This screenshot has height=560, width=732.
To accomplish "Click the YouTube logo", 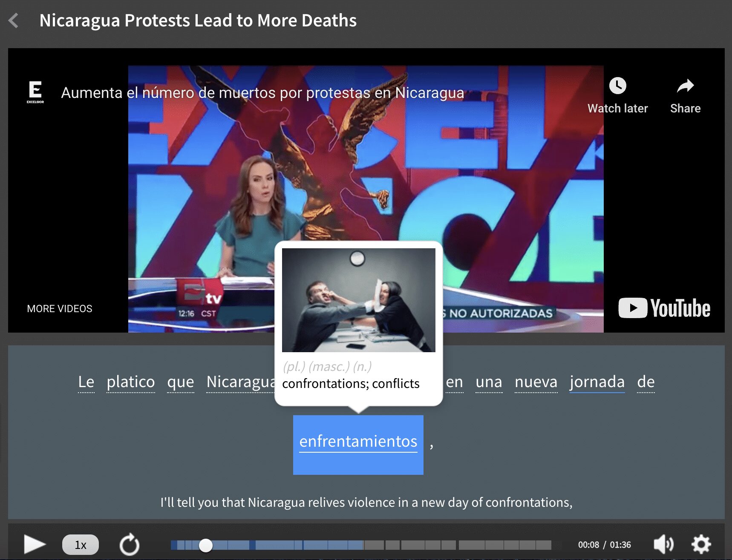I will 664,308.
